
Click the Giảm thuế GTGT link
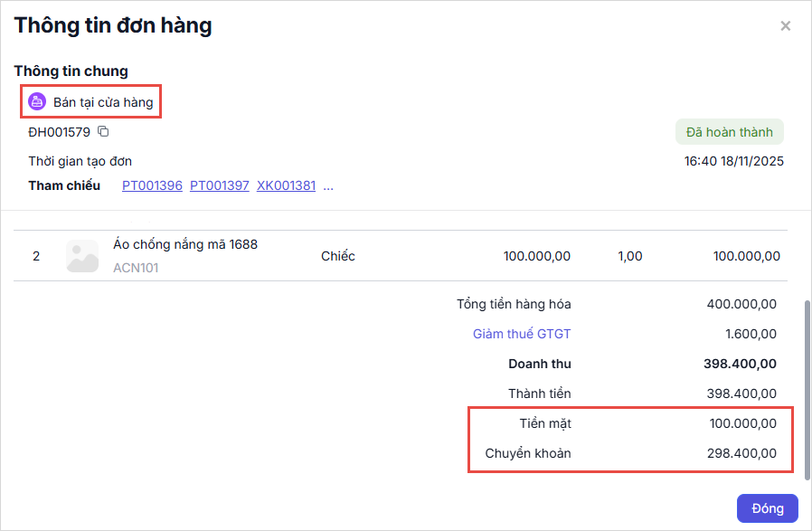click(x=522, y=334)
